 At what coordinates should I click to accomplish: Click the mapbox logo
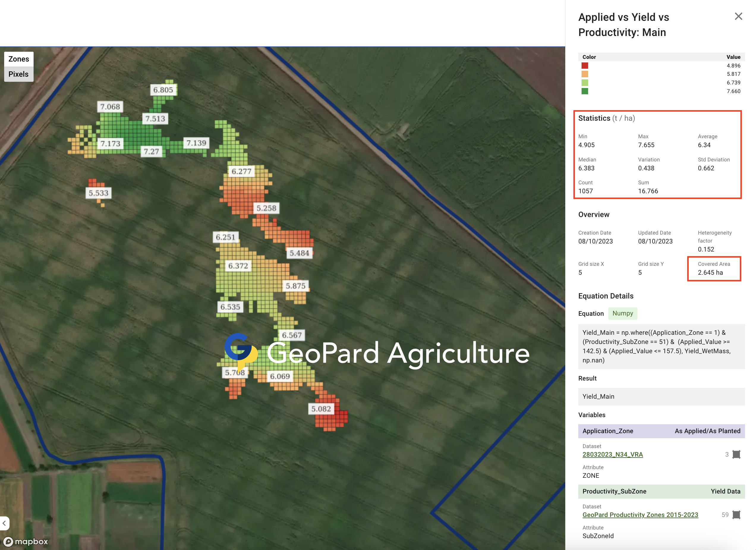click(x=26, y=541)
